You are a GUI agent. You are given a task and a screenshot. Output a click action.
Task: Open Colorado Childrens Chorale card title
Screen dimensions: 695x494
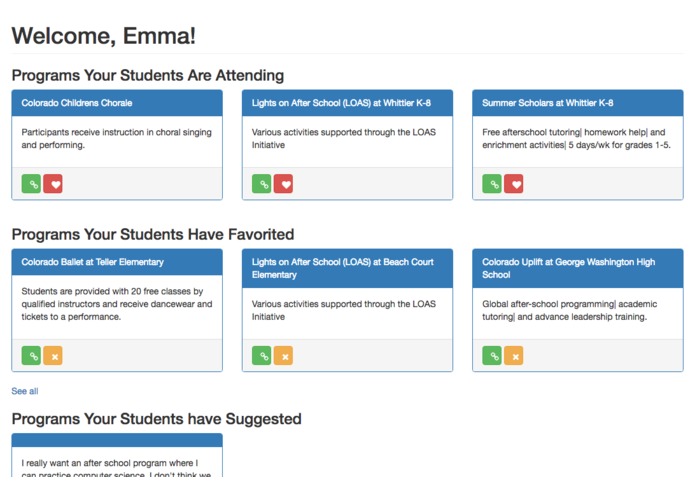(x=77, y=103)
